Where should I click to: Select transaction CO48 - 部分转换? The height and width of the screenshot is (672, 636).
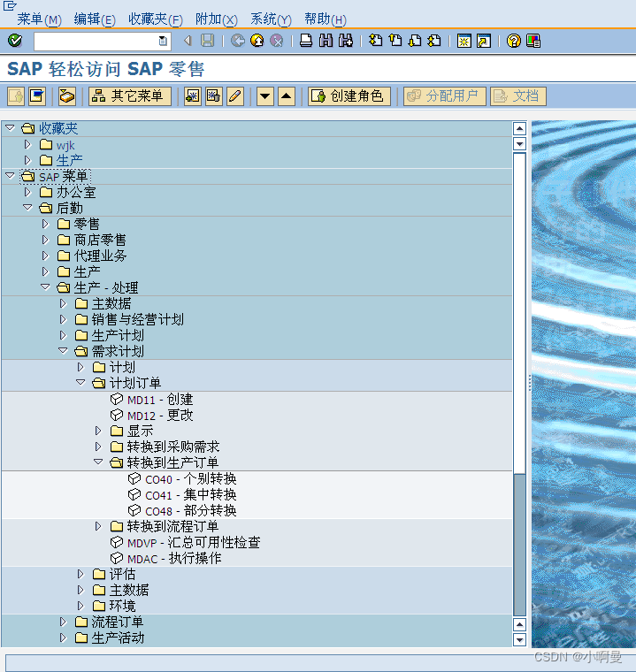(191, 510)
